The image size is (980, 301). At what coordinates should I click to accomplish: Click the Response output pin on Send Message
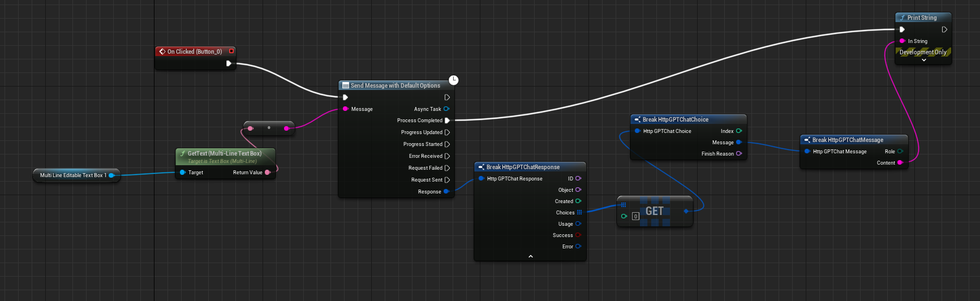pyautogui.click(x=446, y=192)
